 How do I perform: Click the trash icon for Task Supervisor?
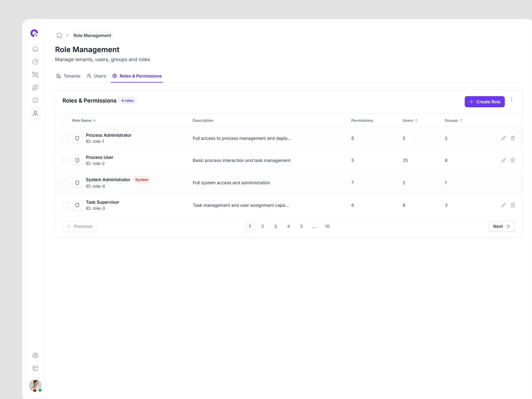pos(513,205)
